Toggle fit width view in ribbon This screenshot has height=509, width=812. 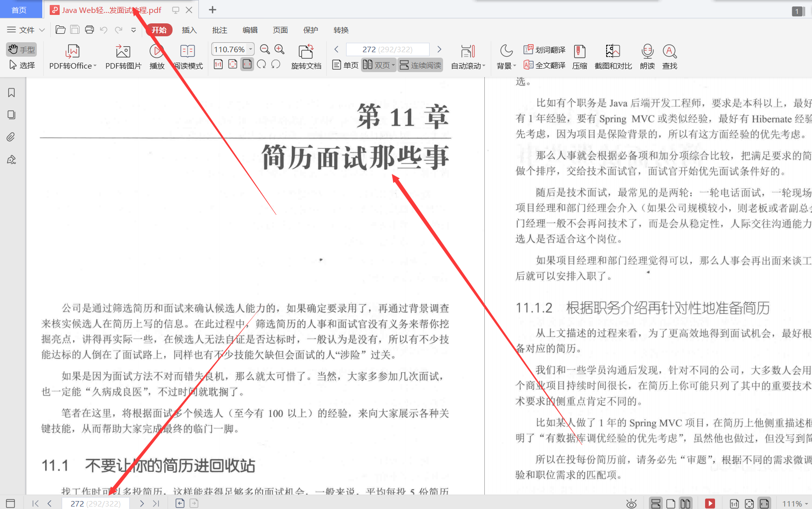coord(247,64)
